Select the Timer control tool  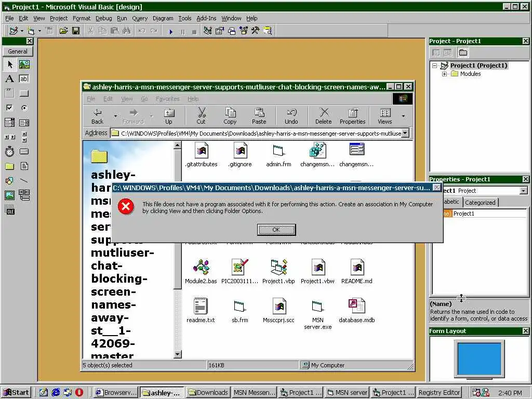10,151
